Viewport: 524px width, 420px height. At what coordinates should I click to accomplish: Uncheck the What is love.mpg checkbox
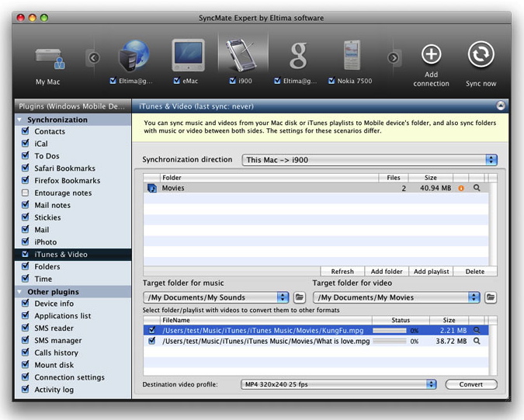pyautogui.click(x=152, y=341)
